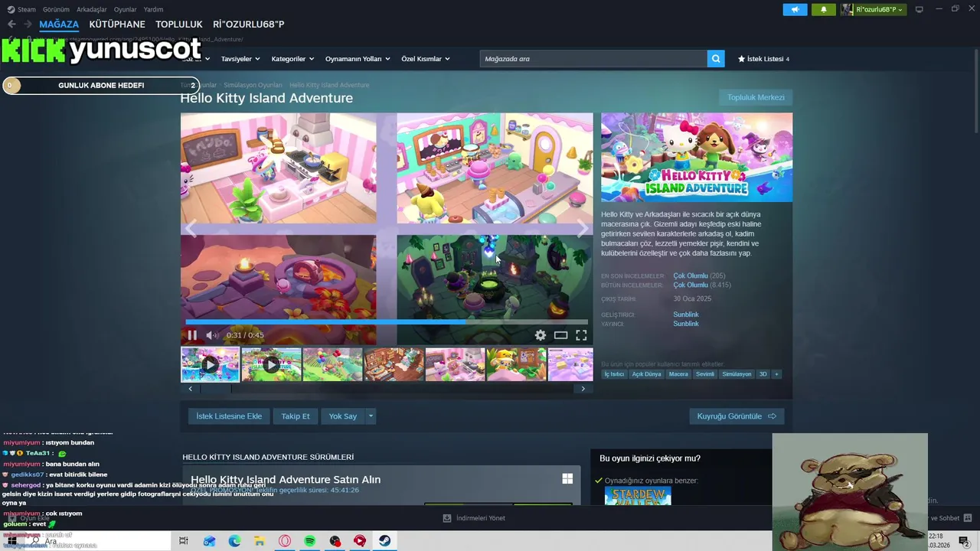Viewport: 980px width, 551px height.
Task: Click the megaphone announcements icon
Action: (795, 9)
